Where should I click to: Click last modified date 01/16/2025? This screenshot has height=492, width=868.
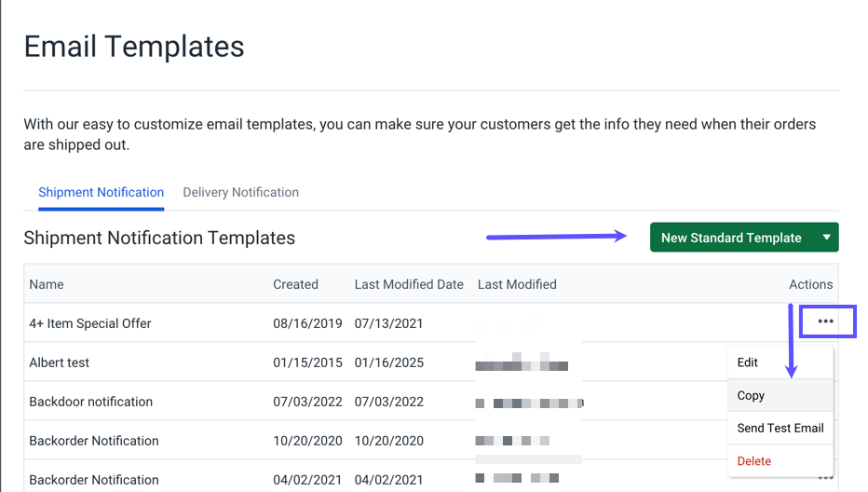coord(389,362)
